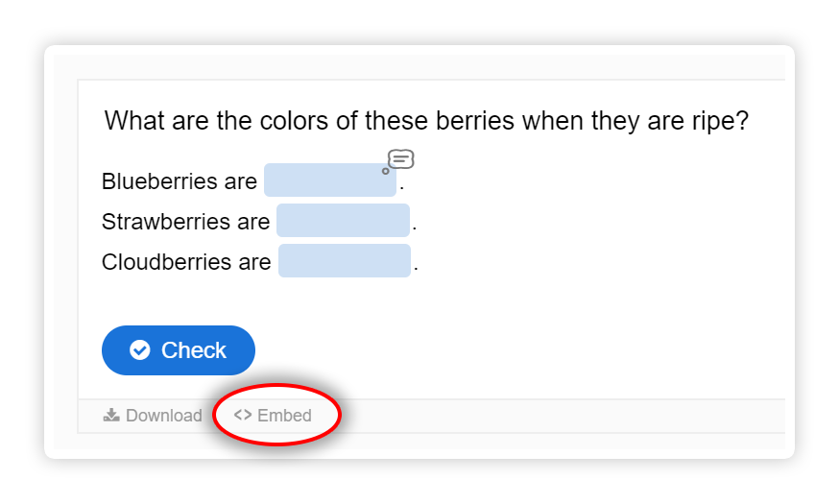The image size is (839, 504).
Task: Click the "Cloudberries are" label
Action: (186, 262)
